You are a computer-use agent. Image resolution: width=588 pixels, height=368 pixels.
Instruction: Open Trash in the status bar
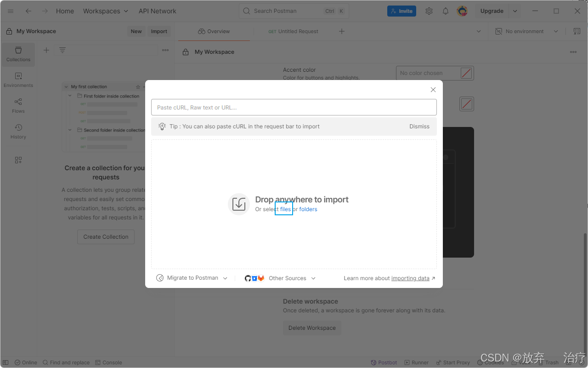pyautogui.click(x=548, y=362)
